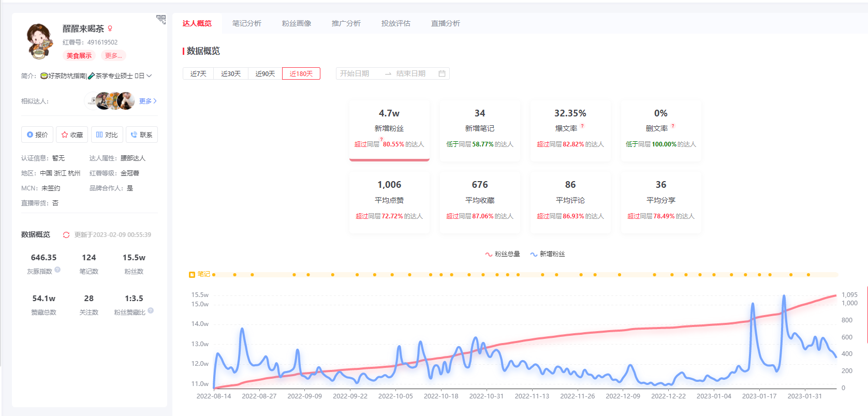Click the last 笔记 dot on timeline
Viewport: 868px width, 416px height.
tap(808, 275)
